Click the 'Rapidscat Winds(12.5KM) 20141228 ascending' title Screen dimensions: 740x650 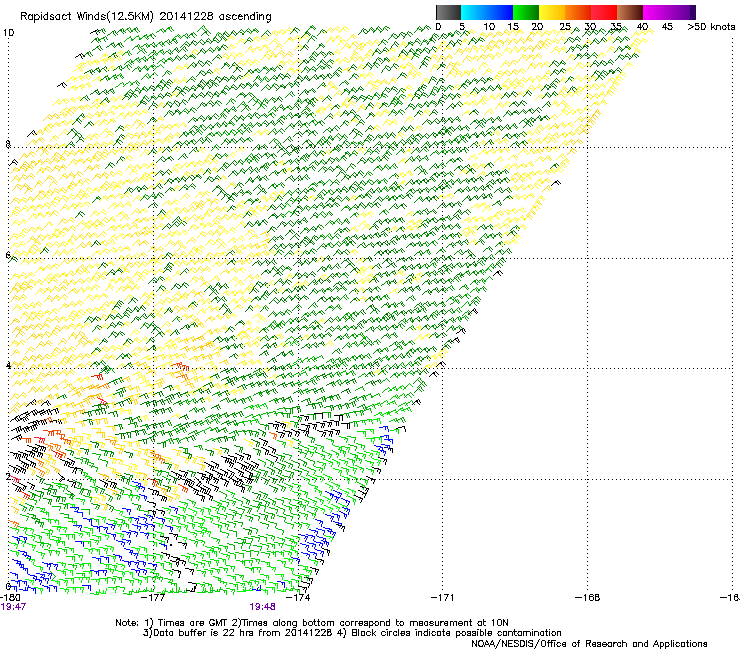click(x=146, y=17)
